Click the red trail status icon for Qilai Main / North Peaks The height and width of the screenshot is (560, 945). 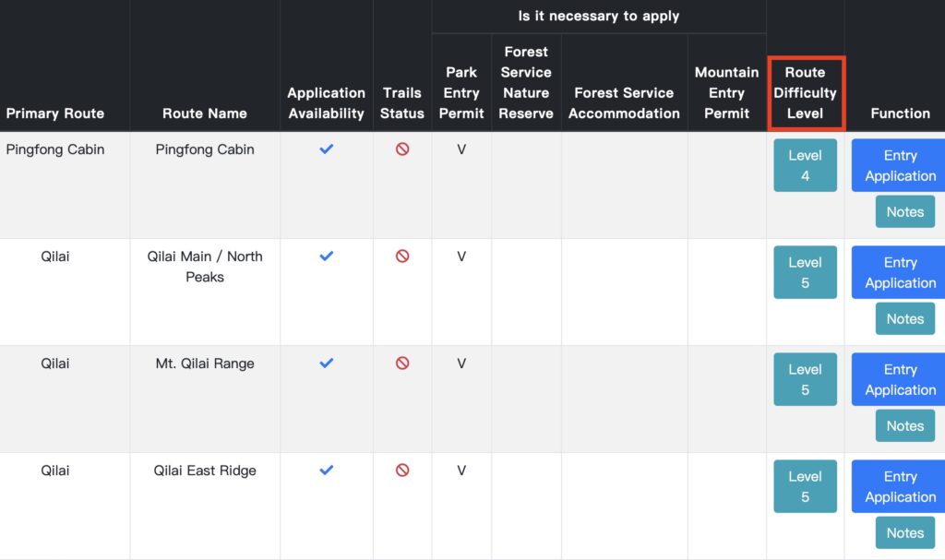click(402, 256)
